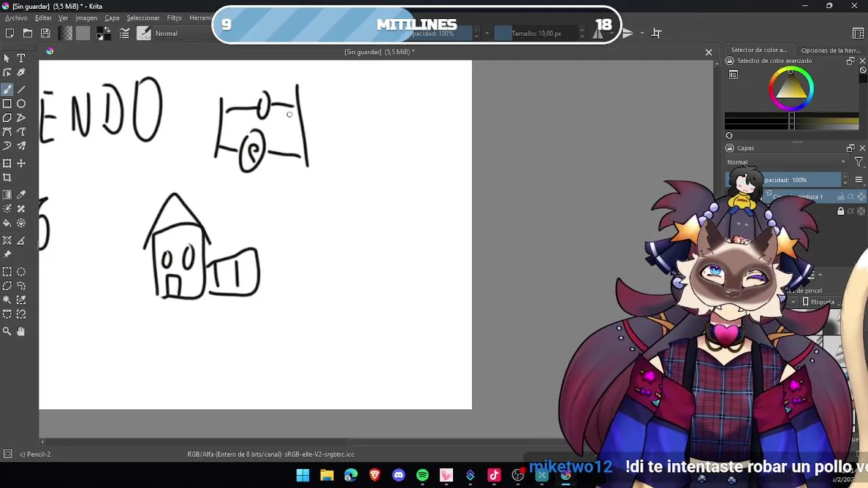Select the Smart patch tool
The height and width of the screenshot is (488, 868).
(x=21, y=209)
